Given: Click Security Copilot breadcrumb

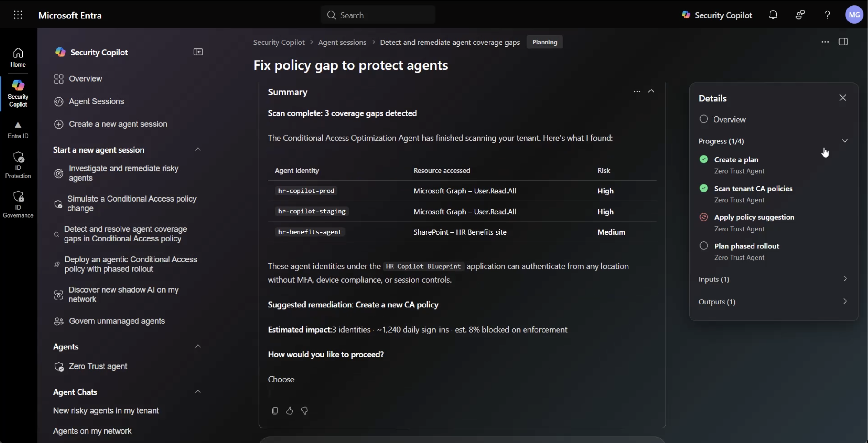Looking at the screenshot, I should point(279,42).
